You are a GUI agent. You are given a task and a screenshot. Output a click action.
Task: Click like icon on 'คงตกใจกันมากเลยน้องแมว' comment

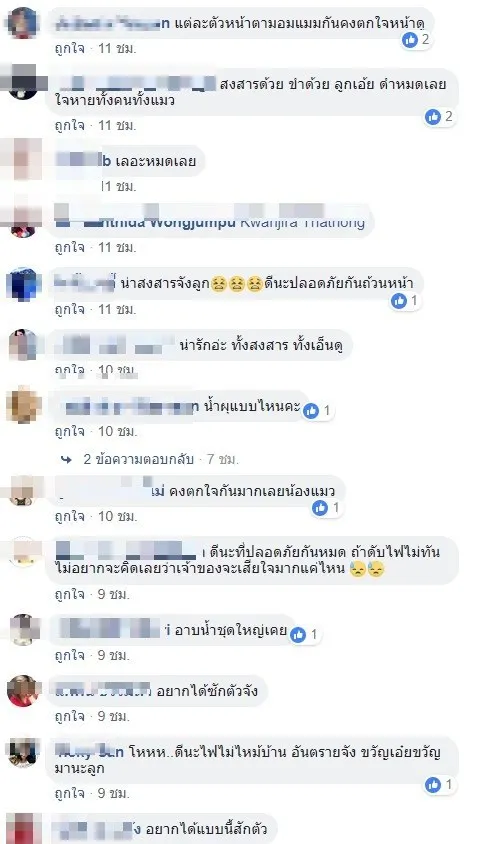coord(320,508)
